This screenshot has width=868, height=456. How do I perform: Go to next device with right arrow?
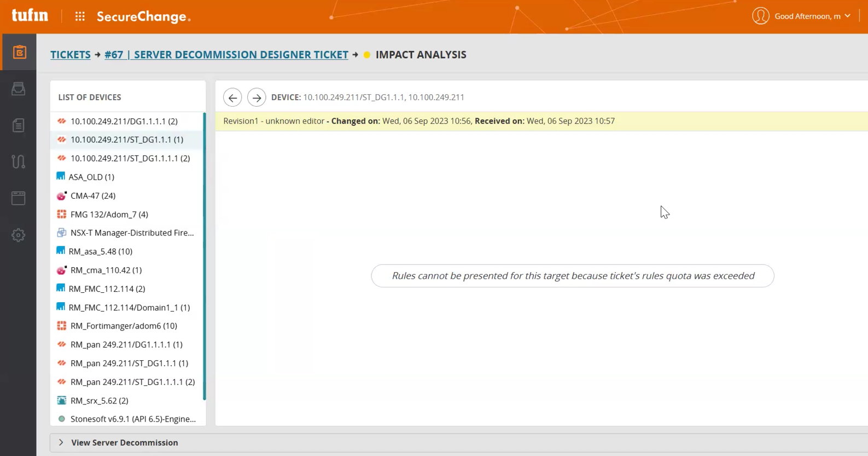pyautogui.click(x=257, y=97)
